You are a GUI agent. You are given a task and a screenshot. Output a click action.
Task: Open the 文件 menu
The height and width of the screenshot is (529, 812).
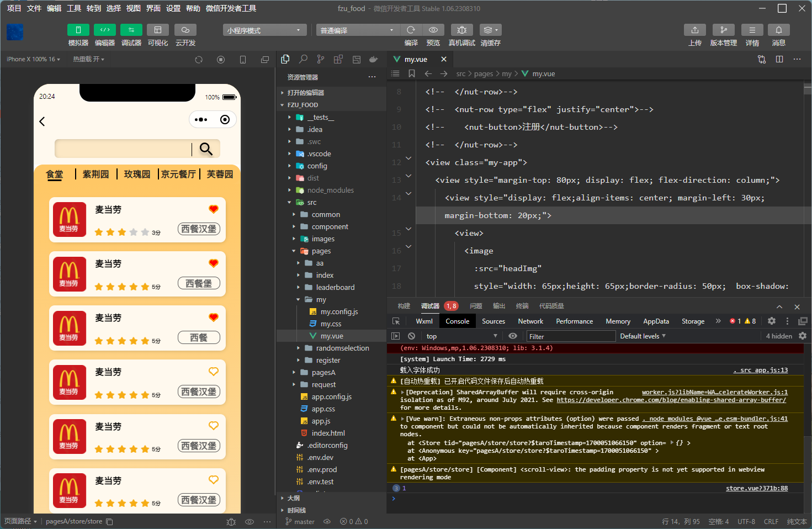(x=34, y=8)
